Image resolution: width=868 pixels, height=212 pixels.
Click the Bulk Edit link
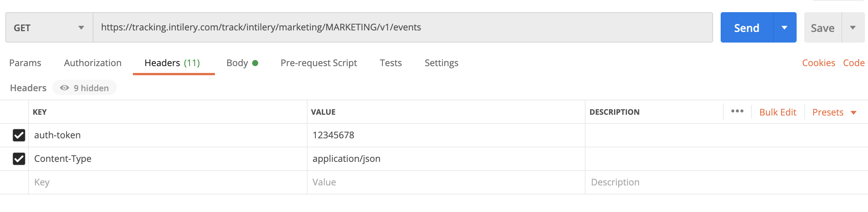point(778,112)
